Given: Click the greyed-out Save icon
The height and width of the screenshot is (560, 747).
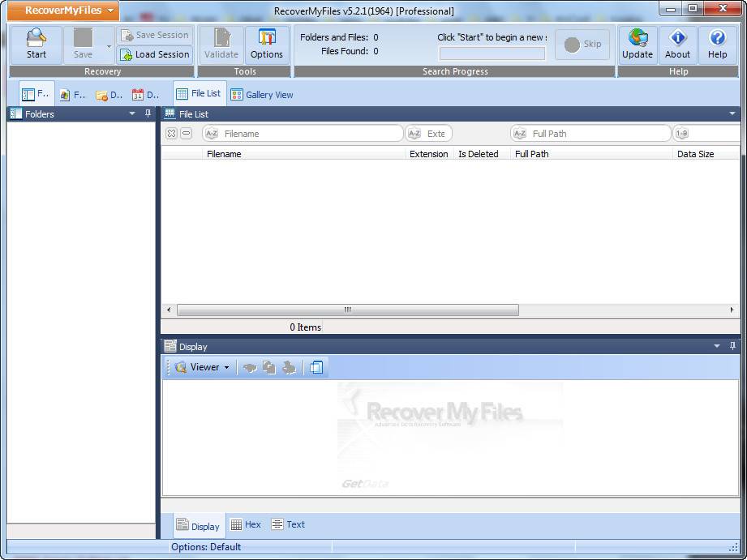Looking at the screenshot, I should tap(83, 38).
